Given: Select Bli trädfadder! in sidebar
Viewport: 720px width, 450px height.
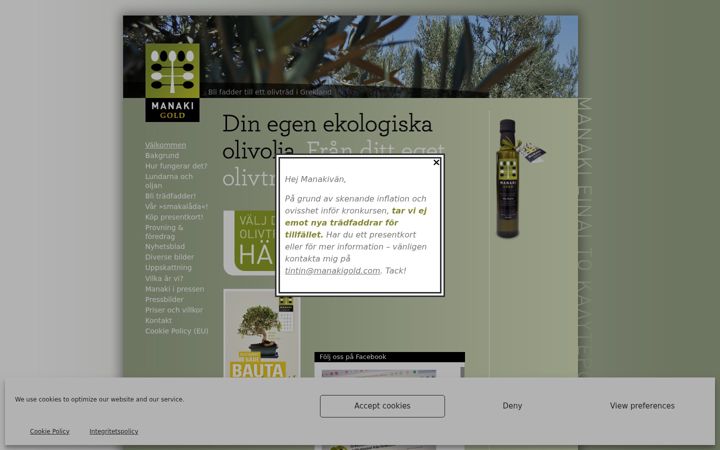Looking at the screenshot, I should pos(170,196).
